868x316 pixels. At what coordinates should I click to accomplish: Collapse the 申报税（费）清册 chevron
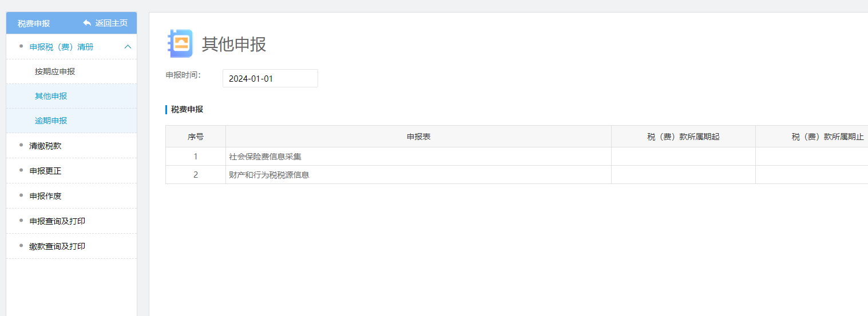[128, 47]
